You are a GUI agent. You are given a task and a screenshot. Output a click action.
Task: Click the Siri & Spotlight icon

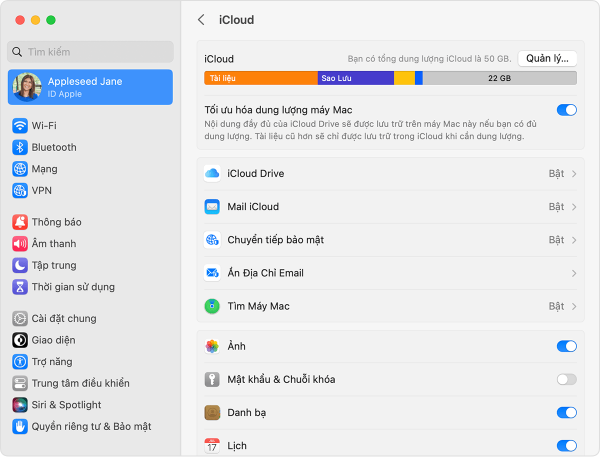click(20, 405)
